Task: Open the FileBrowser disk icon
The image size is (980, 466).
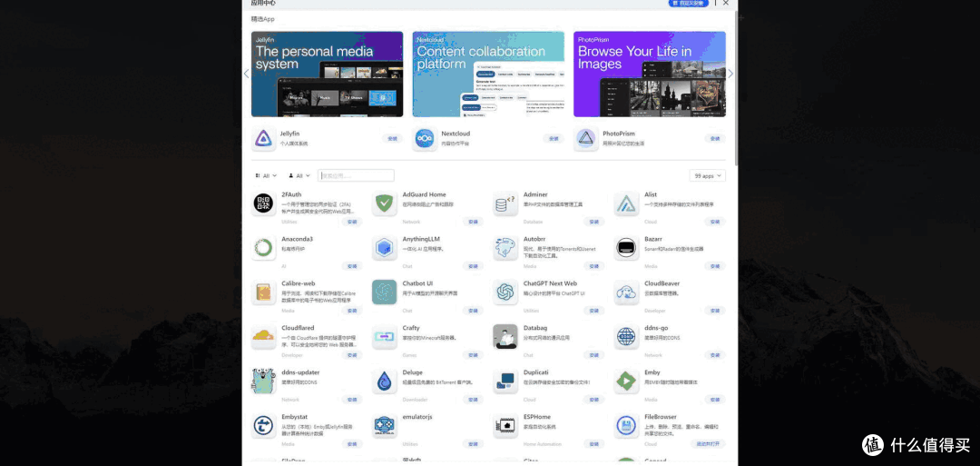Action: [626, 425]
